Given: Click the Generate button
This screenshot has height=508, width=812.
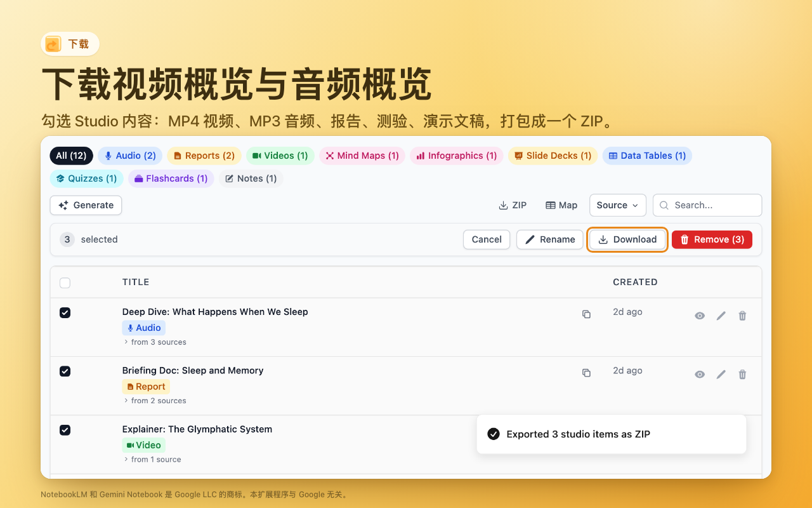Looking at the screenshot, I should click(x=86, y=205).
